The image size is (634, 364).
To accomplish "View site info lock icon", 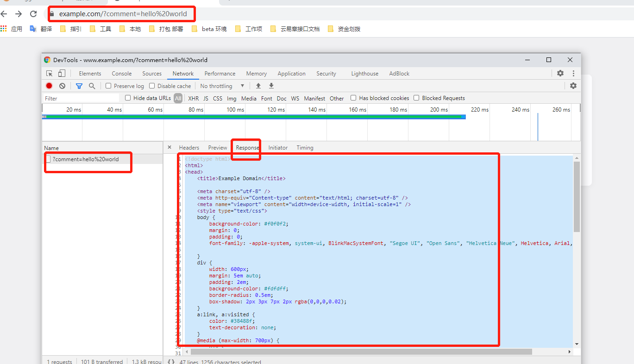I will click(52, 14).
